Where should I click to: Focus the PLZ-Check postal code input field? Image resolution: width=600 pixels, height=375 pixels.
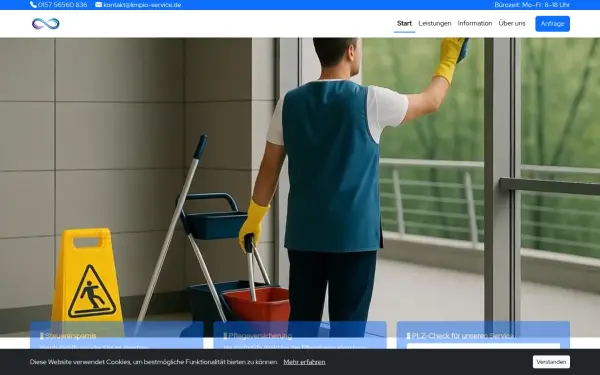483,346
